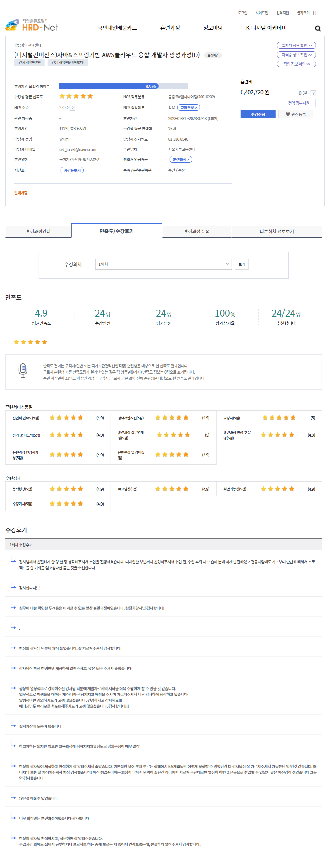Click the HRD-Net logo
Image resolution: width=330 pixels, height=868 pixels.
tap(32, 26)
